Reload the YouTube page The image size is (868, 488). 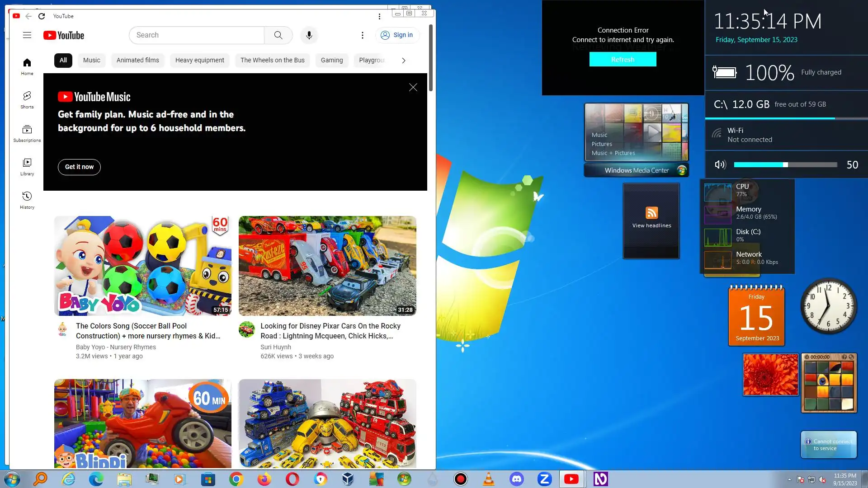(42, 16)
